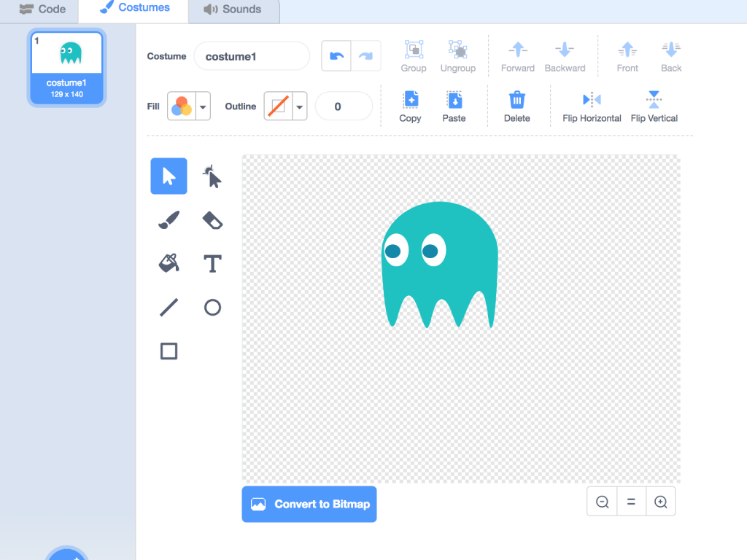Flip the costume horizontally
Viewport: 747px width, 560px height.
click(x=592, y=106)
